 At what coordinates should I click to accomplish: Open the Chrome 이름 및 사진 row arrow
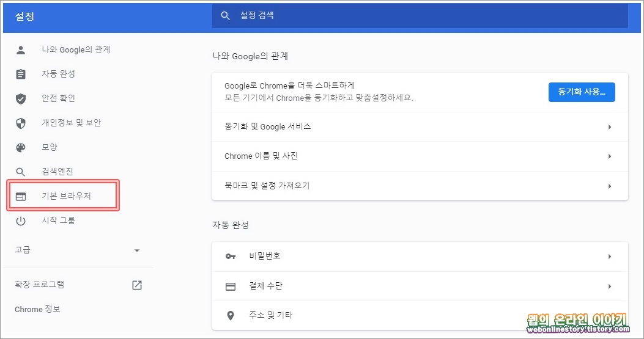pyautogui.click(x=610, y=156)
